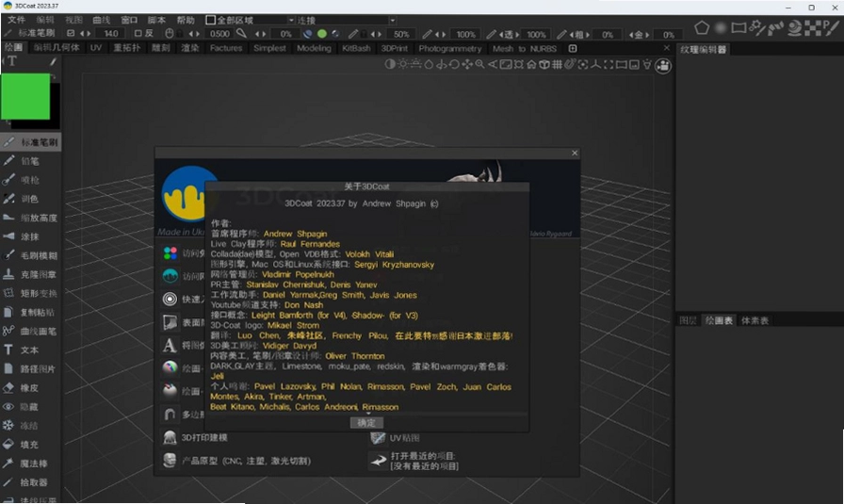The image size is (844, 504).
Task: Select the 喷枪 airbrush tool
Action: click(29, 180)
